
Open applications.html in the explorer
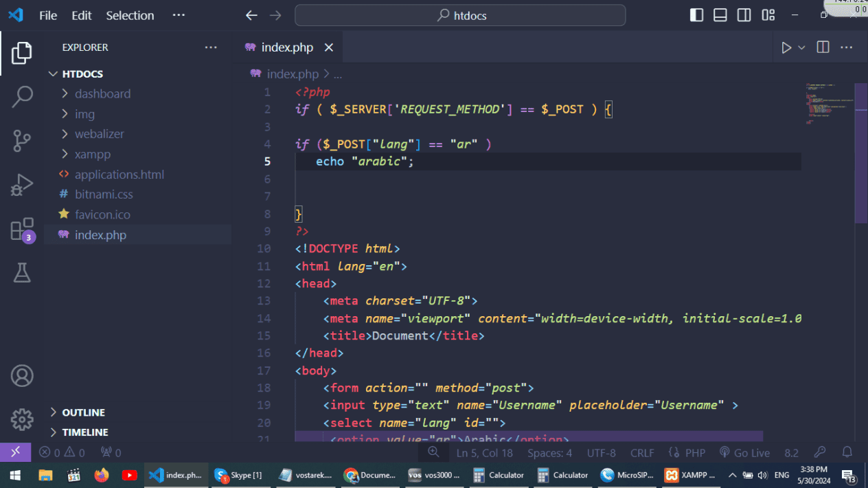[137, 175]
